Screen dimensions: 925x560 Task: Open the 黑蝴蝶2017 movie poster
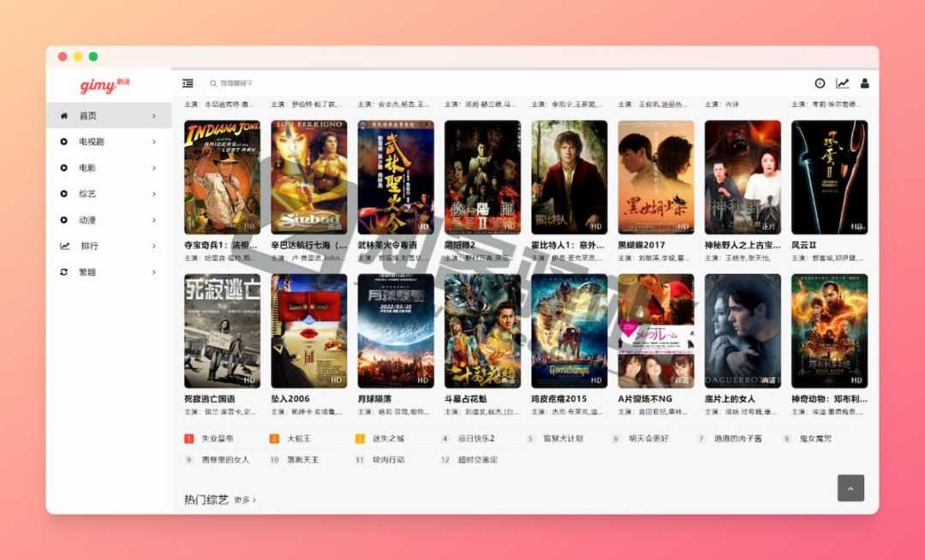655,177
